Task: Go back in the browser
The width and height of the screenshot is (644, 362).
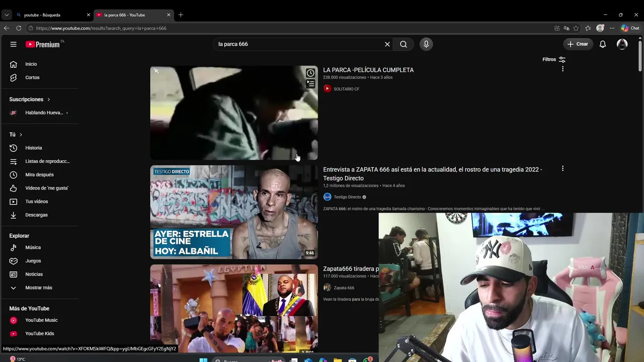Action: tap(6, 28)
